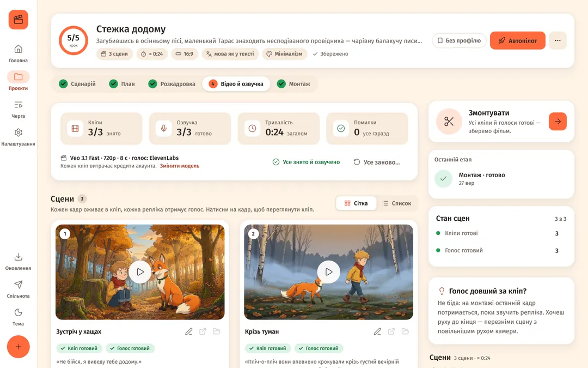Click the scissors Змонтувати icon
This screenshot has width=588, height=368.
[x=449, y=121]
